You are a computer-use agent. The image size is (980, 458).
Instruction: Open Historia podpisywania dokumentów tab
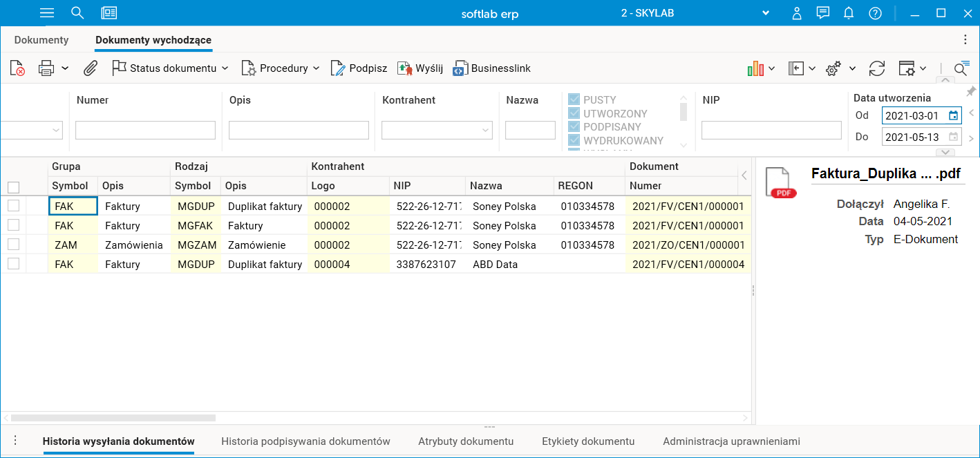(305, 441)
